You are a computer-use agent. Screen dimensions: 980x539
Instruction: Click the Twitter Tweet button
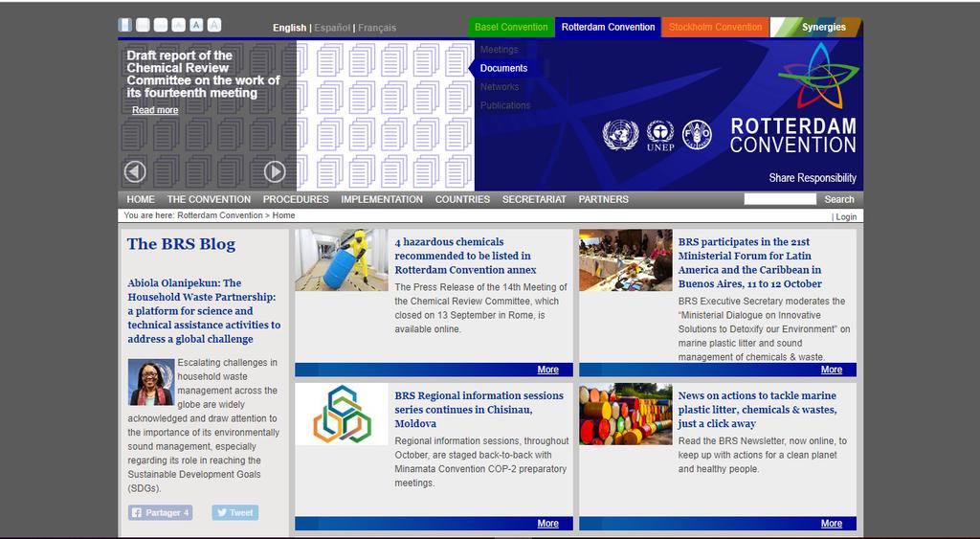(235, 513)
